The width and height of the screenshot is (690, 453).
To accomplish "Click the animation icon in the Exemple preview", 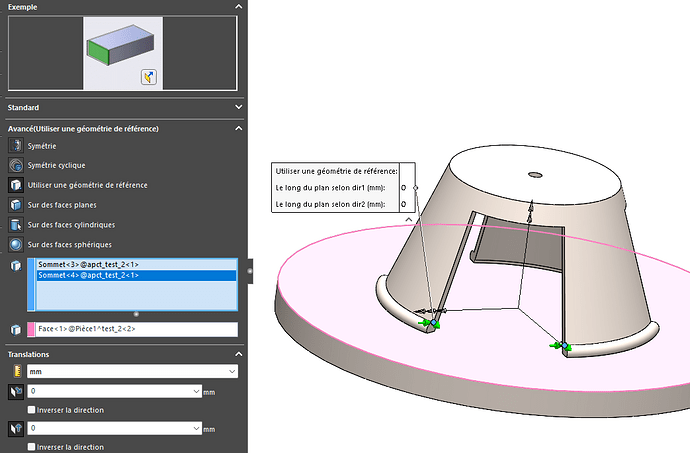I will pos(149,77).
